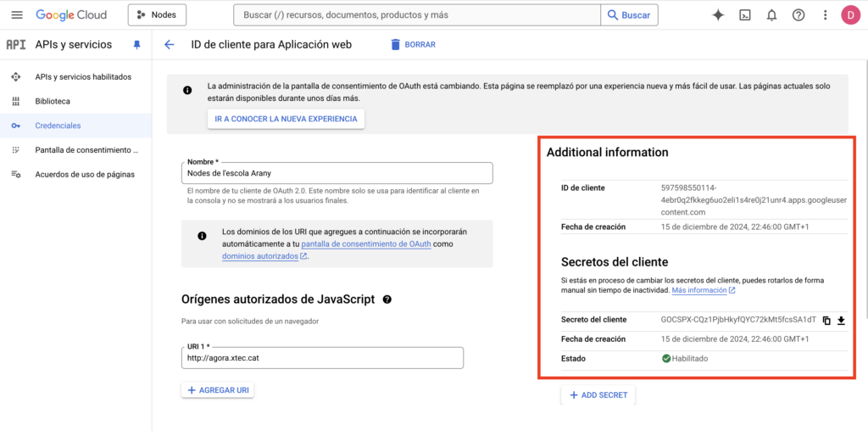Click the page usage agreements icon
The image size is (868, 431).
click(x=16, y=175)
